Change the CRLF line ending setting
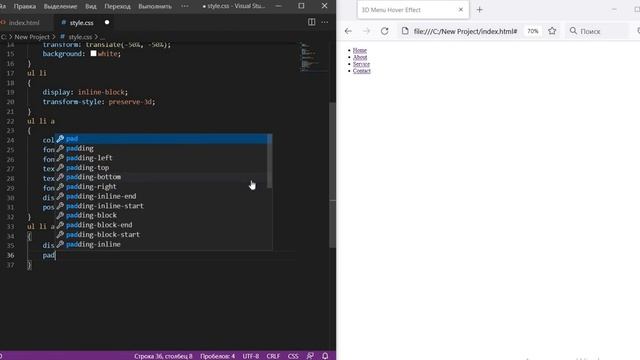This screenshot has height=360, width=640. click(x=273, y=356)
